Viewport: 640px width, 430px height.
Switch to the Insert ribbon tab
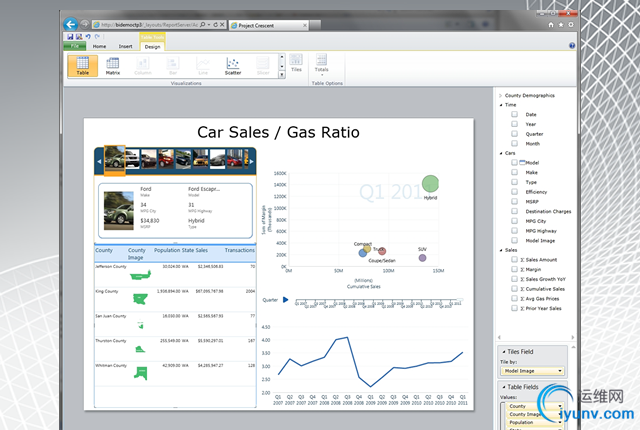pyautogui.click(x=126, y=47)
